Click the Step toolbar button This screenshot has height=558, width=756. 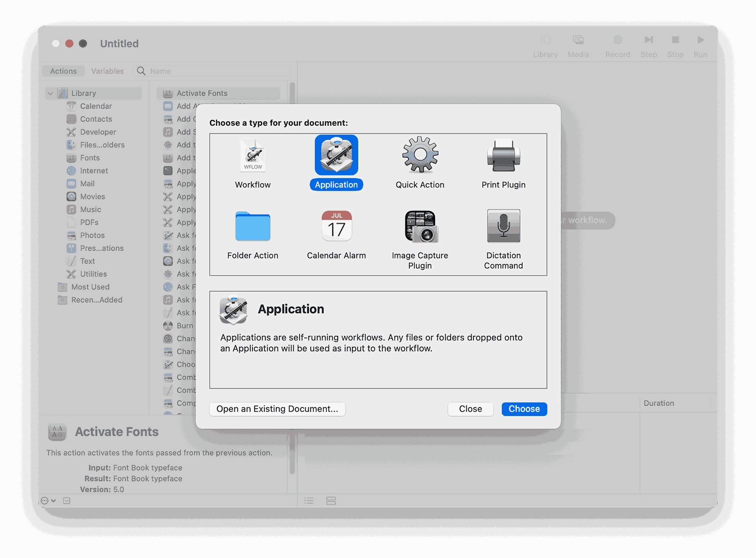click(649, 46)
